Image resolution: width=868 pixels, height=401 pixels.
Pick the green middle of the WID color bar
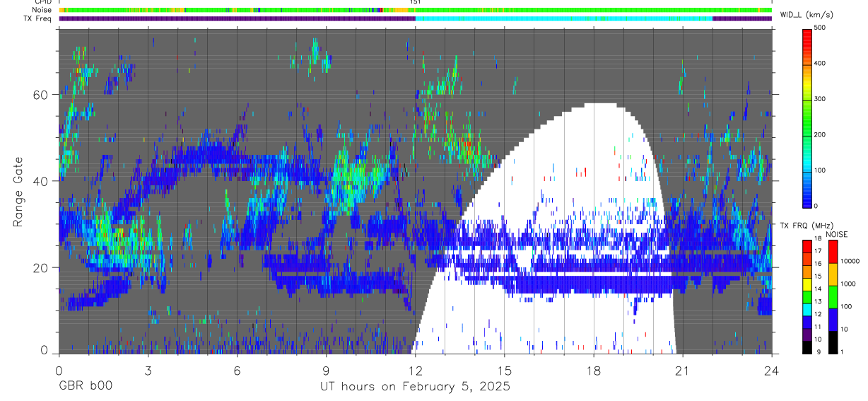(x=807, y=120)
